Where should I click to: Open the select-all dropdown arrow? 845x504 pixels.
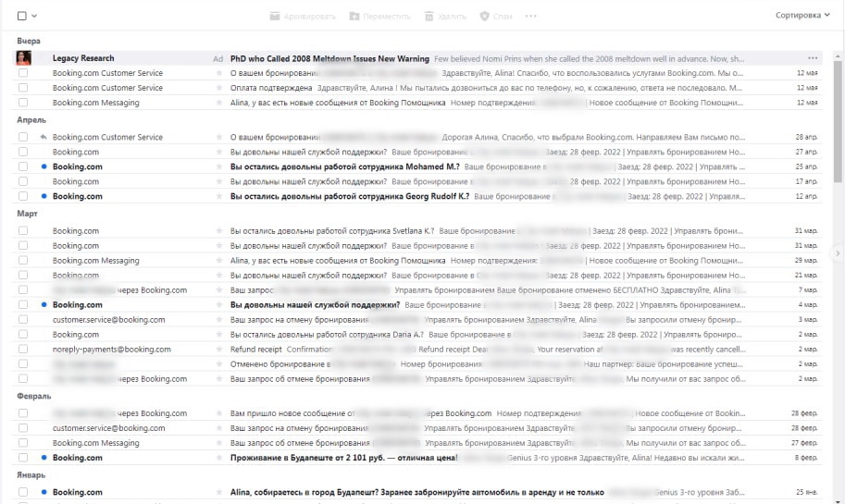[x=34, y=16]
